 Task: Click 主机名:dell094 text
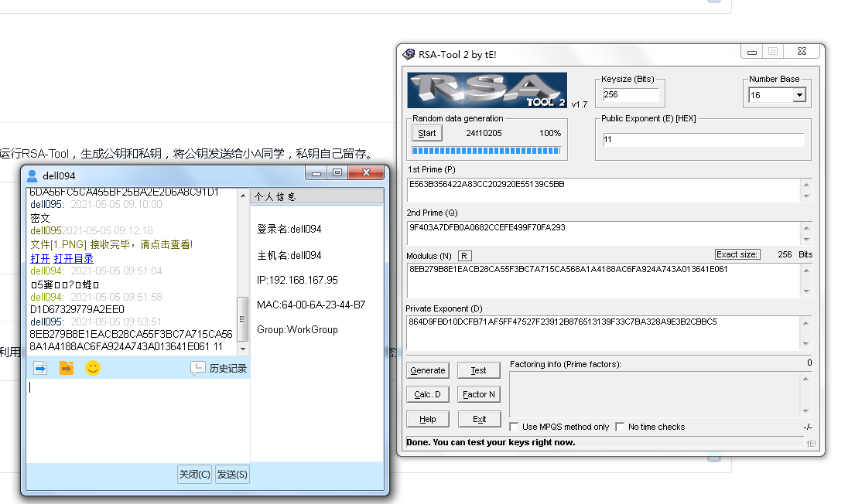point(289,256)
